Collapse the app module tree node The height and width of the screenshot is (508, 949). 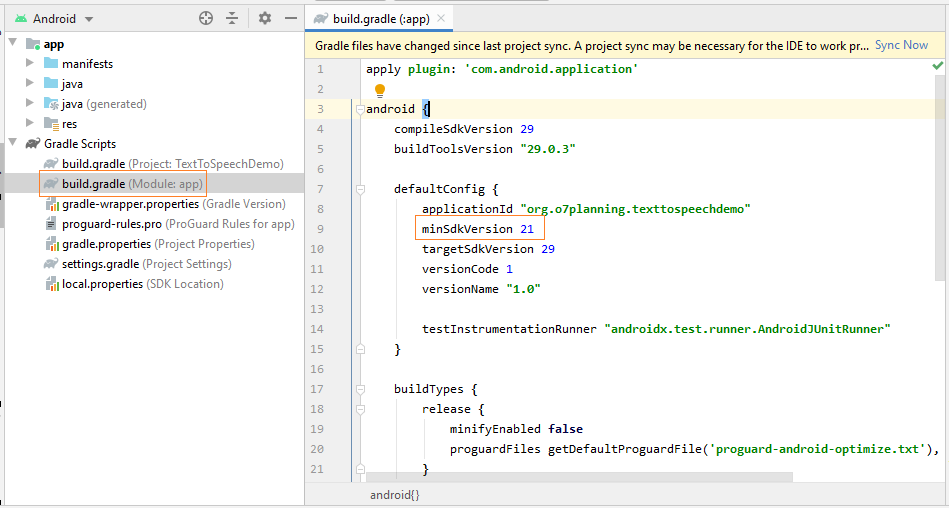(13, 43)
